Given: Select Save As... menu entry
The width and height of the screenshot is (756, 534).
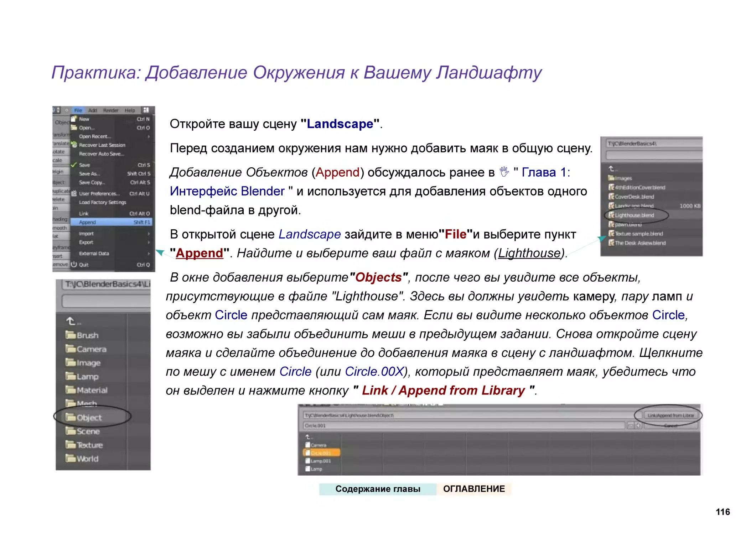Looking at the screenshot, I should point(111,174).
